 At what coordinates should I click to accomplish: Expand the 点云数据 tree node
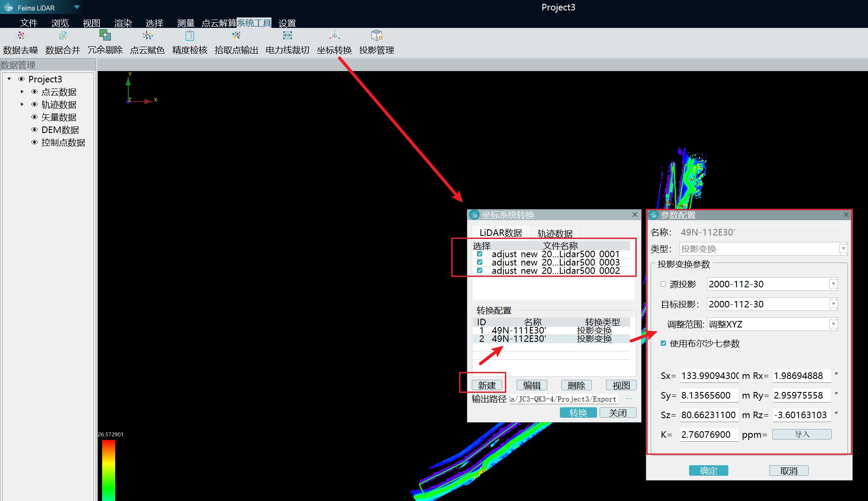click(22, 92)
